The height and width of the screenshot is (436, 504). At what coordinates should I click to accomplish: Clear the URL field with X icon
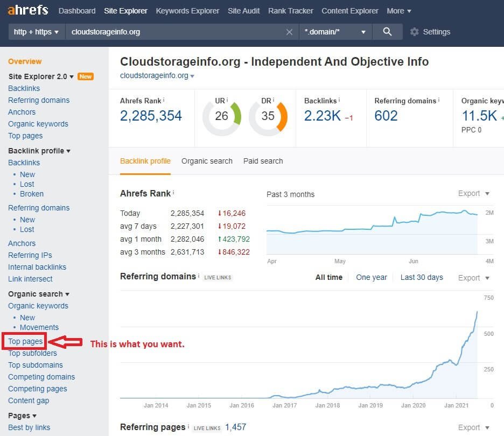click(x=289, y=32)
